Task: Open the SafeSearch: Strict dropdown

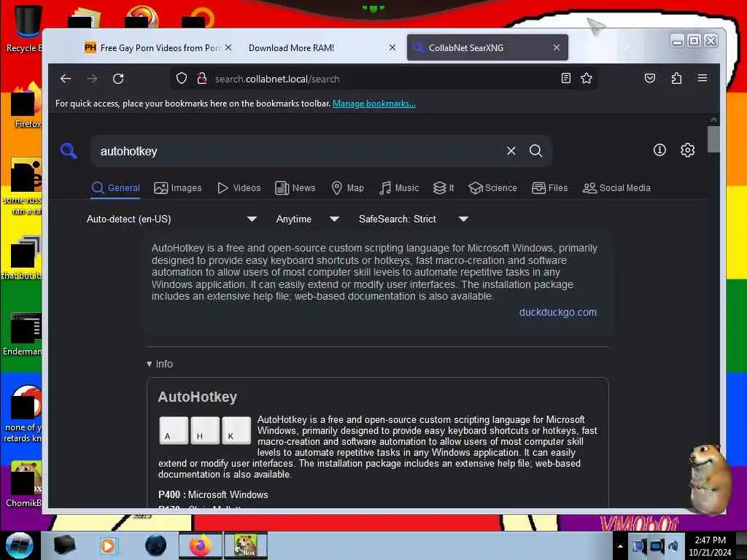Action: [414, 219]
